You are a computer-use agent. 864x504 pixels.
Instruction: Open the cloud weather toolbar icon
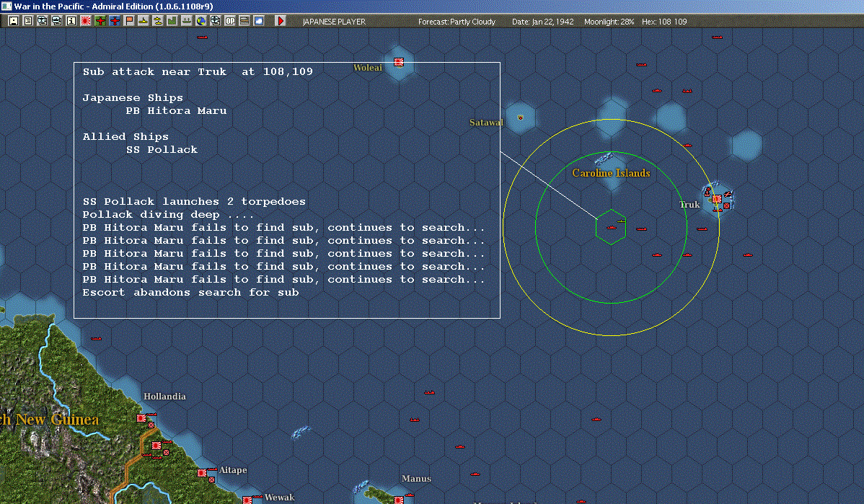pos(258,21)
